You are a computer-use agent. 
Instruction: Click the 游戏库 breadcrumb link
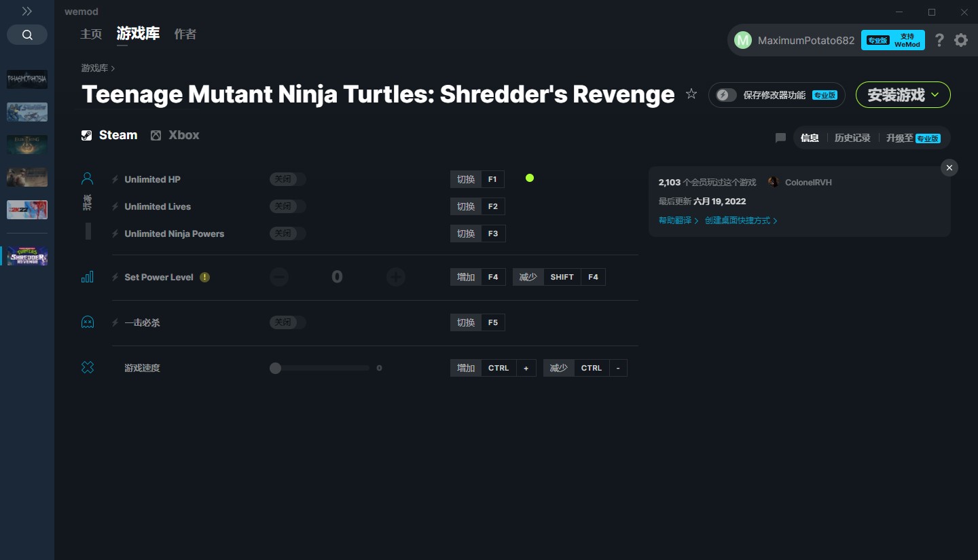pyautogui.click(x=94, y=68)
